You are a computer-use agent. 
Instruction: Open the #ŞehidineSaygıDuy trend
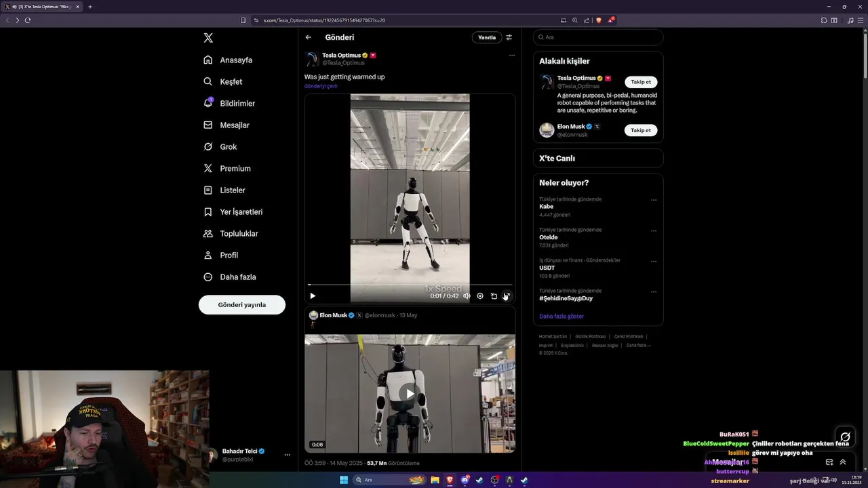[x=566, y=298]
